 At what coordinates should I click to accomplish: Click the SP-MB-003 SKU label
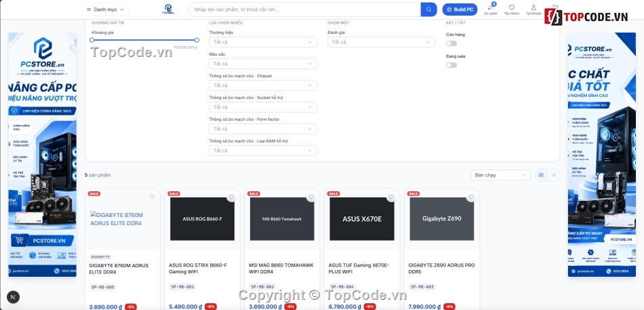[x=422, y=287]
